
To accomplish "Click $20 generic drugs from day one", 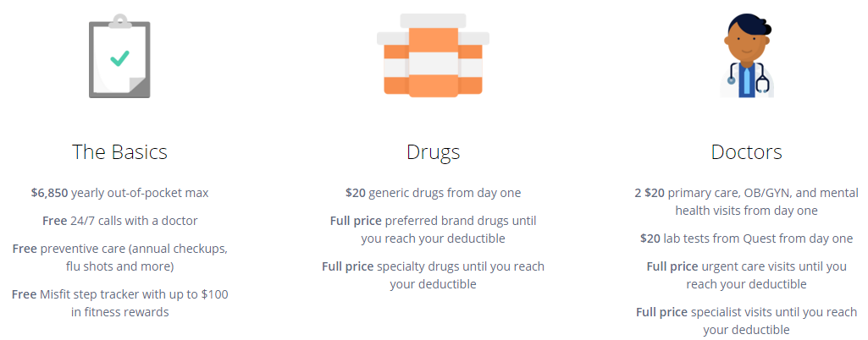I will (433, 193).
